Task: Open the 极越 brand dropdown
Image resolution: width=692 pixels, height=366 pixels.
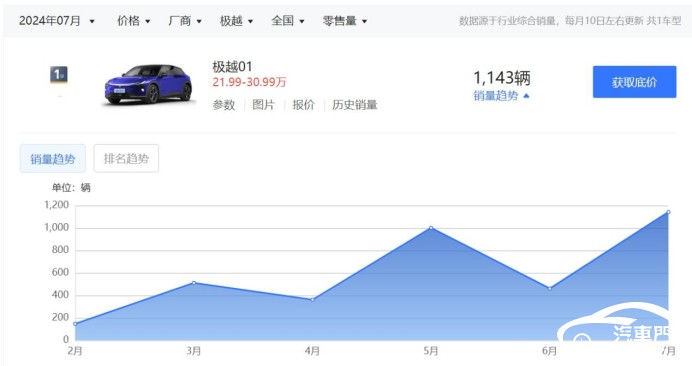Action: tap(237, 21)
